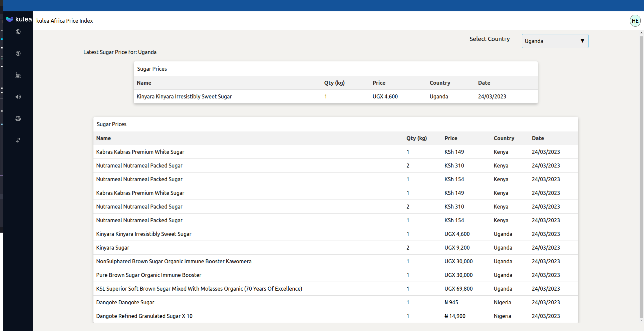Screen dimensions: 644x331
Task: Click the Date header in top table
Action: pos(484,83)
